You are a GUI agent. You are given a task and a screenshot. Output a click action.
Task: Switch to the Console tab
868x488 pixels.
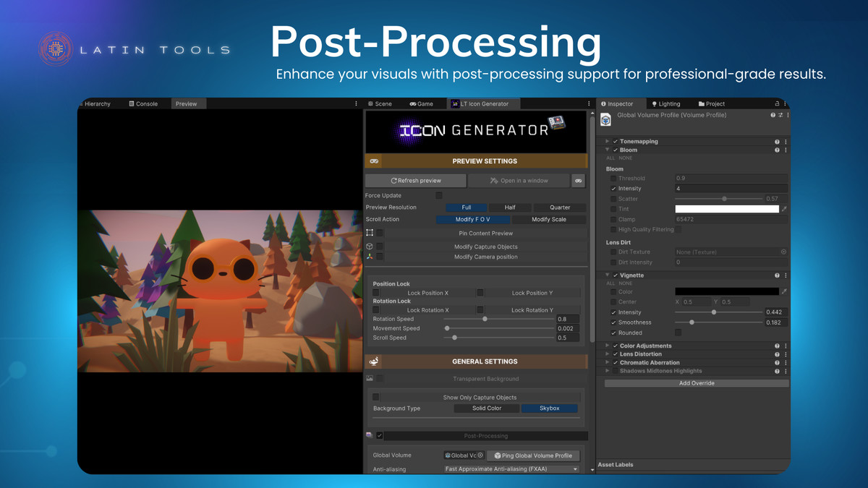pos(143,104)
